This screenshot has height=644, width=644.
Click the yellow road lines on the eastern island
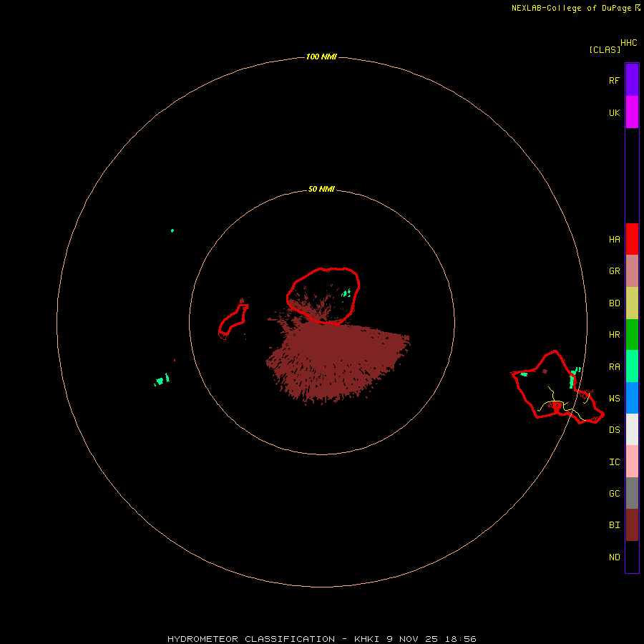click(564, 404)
